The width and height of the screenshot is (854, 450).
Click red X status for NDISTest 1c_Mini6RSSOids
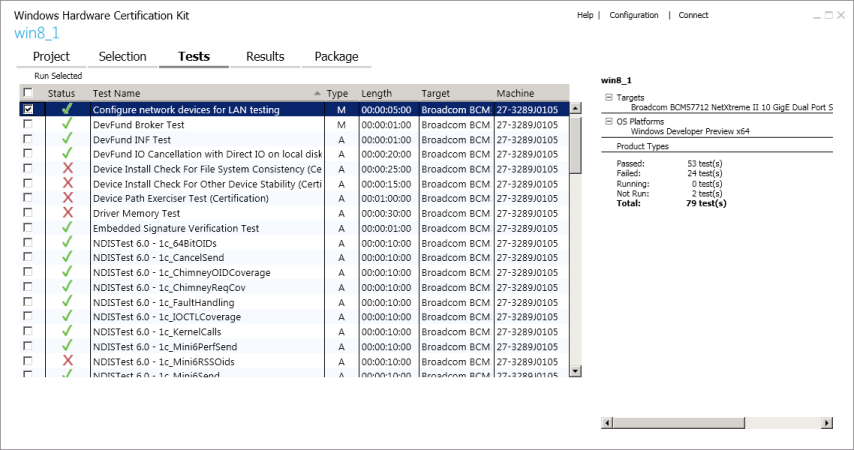click(x=67, y=360)
